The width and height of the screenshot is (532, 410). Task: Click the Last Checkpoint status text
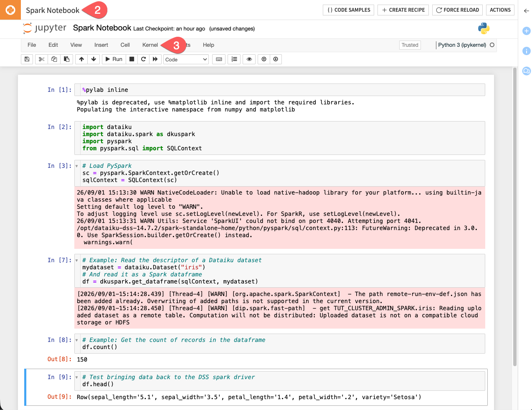tap(169, 29)
